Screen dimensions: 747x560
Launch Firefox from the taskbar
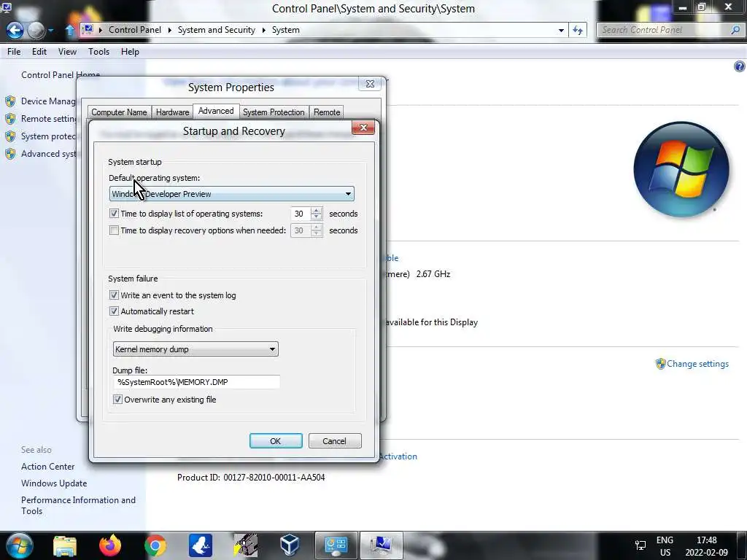pos(110,545)
